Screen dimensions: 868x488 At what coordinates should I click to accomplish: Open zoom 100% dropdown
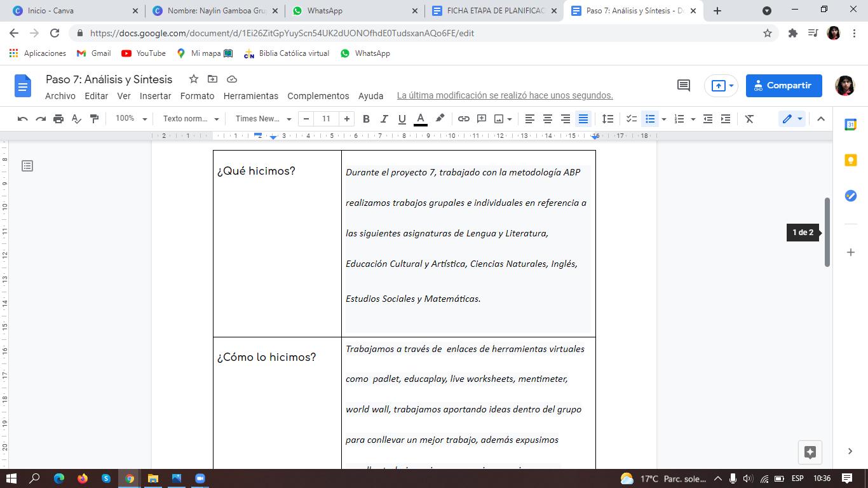tap(131, 119)
